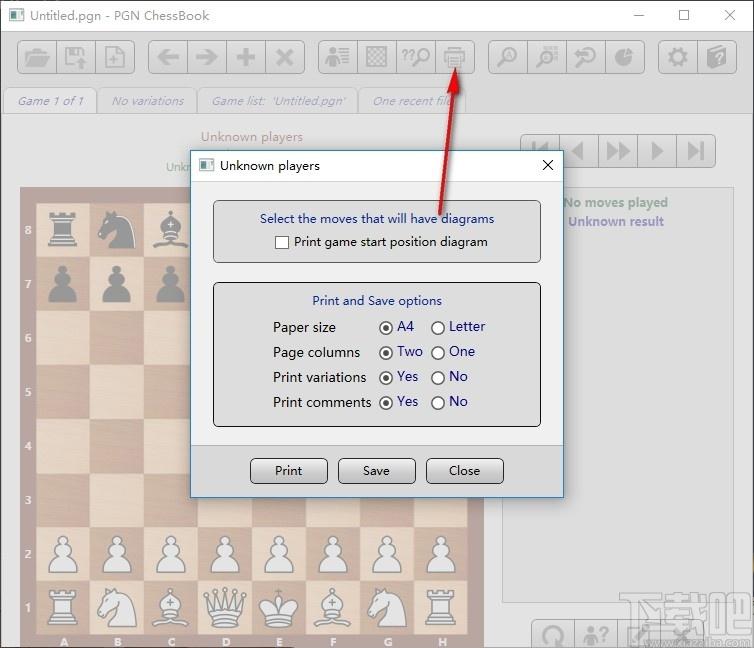The image size is (754, 648).
Task: Open the Game list 'Untitled.pgn' tab
Action: tap(278, 101)
